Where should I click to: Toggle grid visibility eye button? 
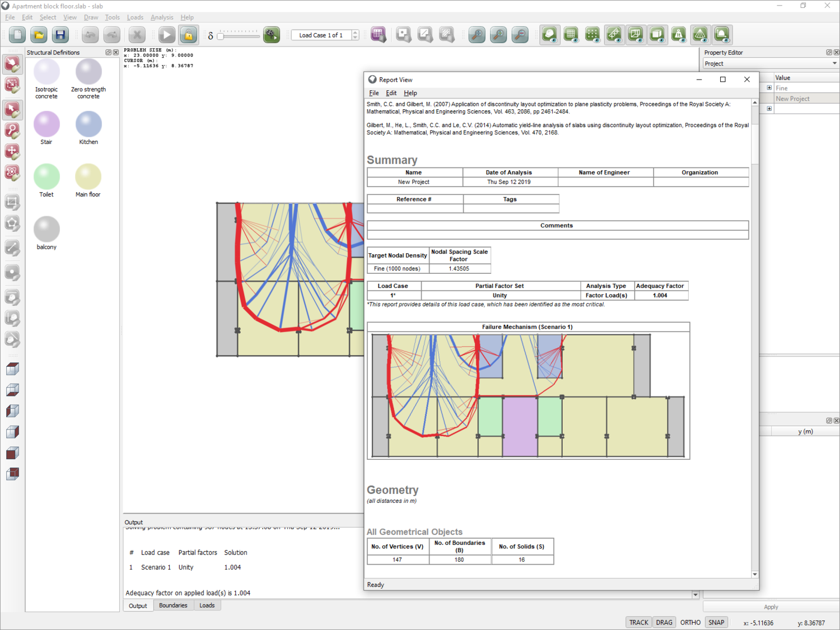click(x=571, y=35)
